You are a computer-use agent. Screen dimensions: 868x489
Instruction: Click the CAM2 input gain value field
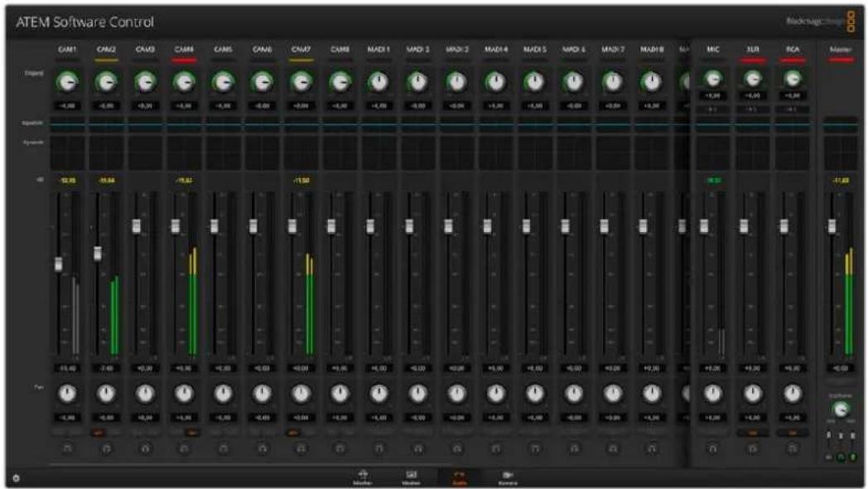(x=106, y=106)
